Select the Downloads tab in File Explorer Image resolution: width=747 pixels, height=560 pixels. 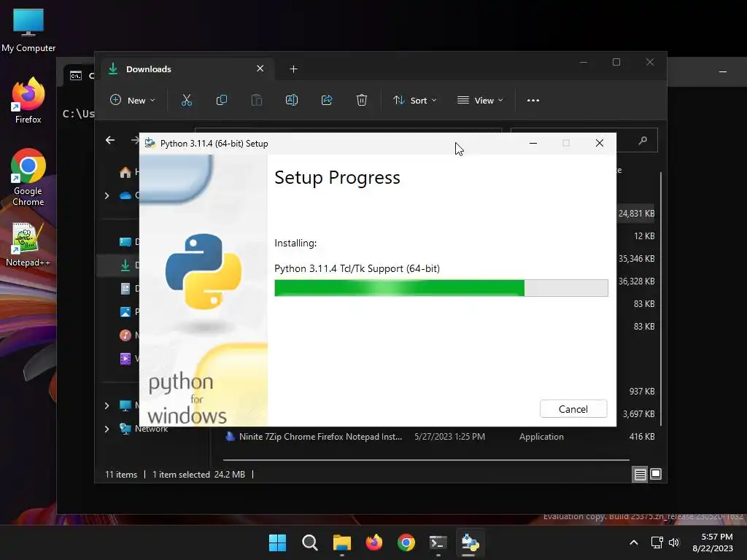coord(186,69)
